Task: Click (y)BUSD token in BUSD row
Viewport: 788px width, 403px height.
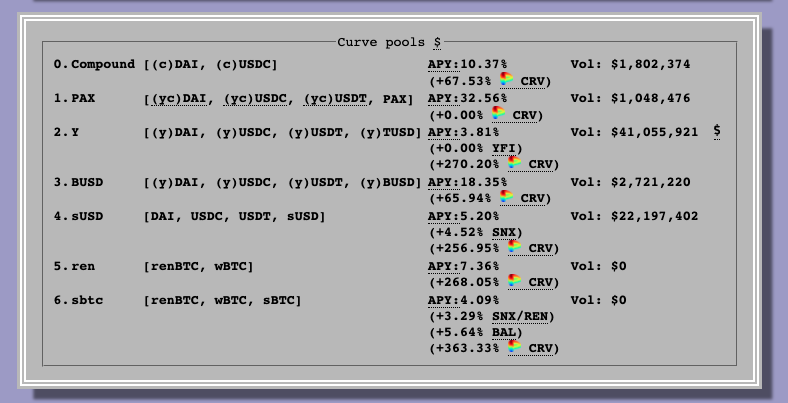Action: pos(388,182)
